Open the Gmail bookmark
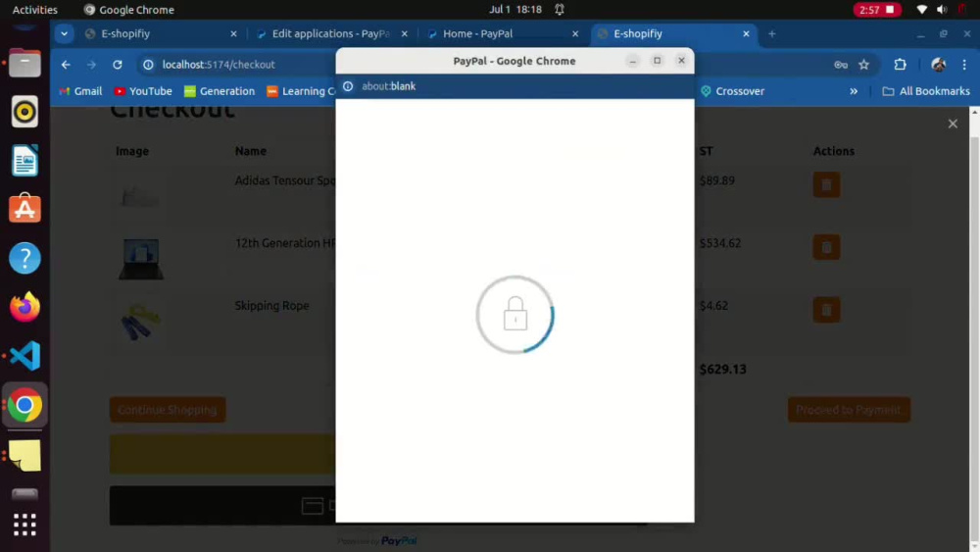This screenshot has width=980, height=552. click(80, 91)
